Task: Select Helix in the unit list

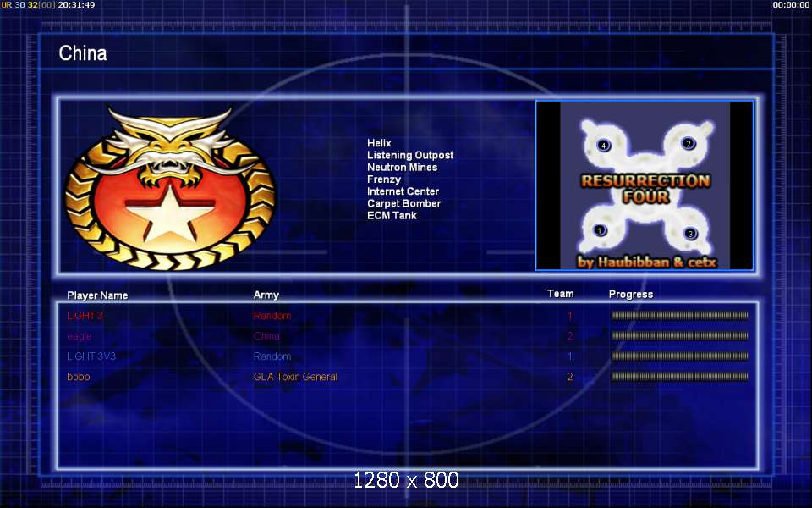Action: point(379,142)
